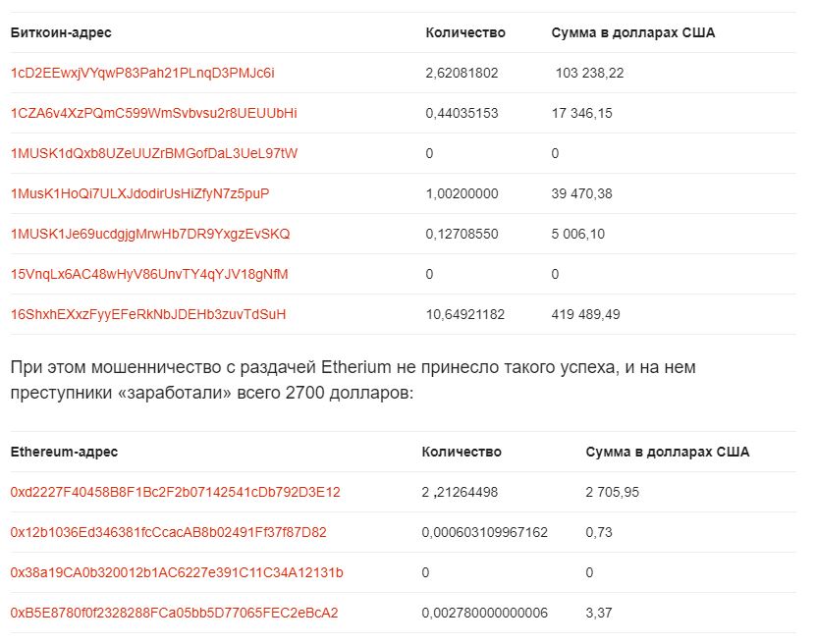Click the Количество header in the Bitcoin table
This screenshot has height=644, width=816.
(465, 32)
